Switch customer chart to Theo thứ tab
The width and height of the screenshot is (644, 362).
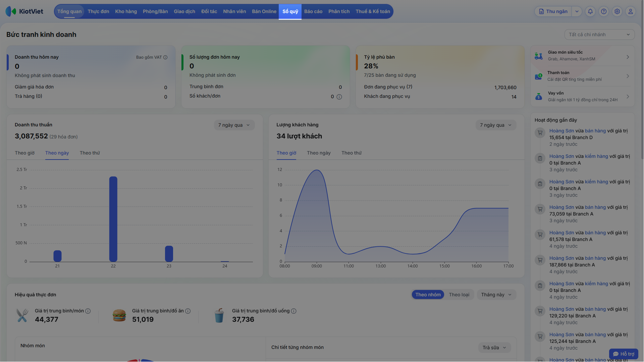(x=352, y=153)
